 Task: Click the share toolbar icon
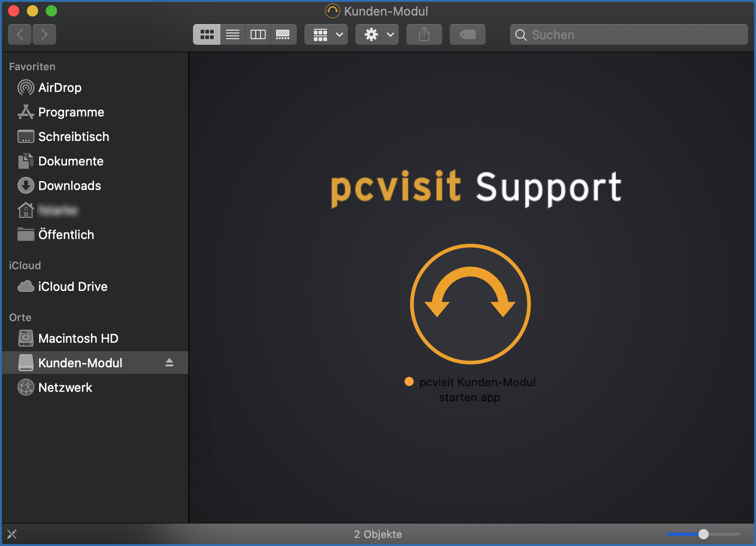424,34
